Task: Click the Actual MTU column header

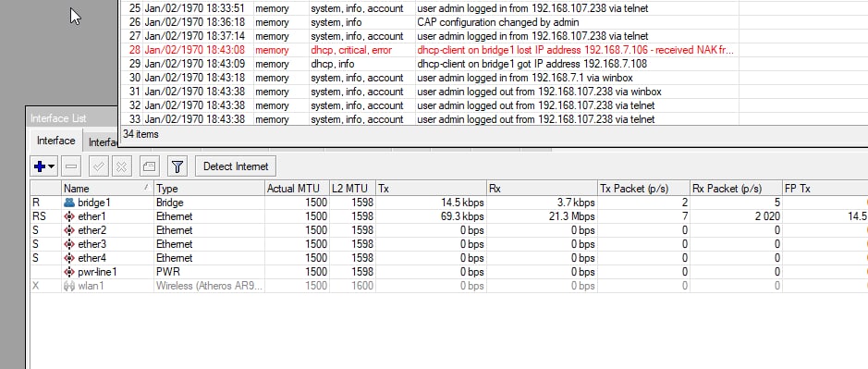Action: (297, 189)
